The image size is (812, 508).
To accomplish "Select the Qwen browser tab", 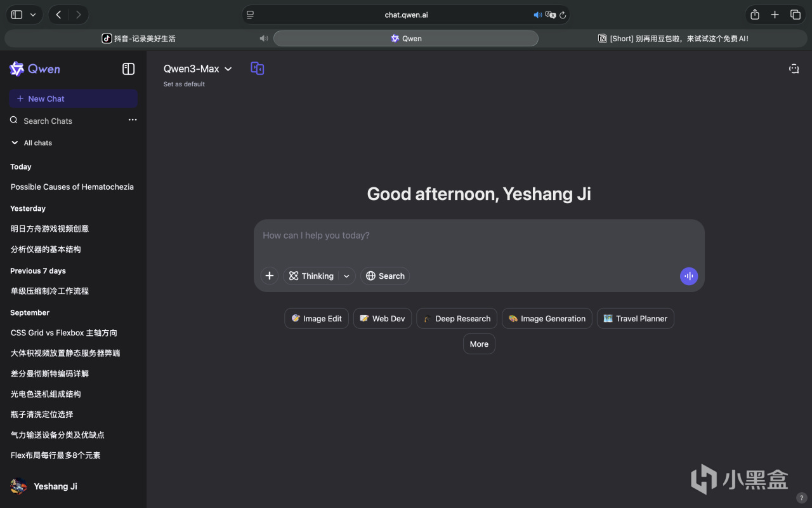I will tap(406, 39).
